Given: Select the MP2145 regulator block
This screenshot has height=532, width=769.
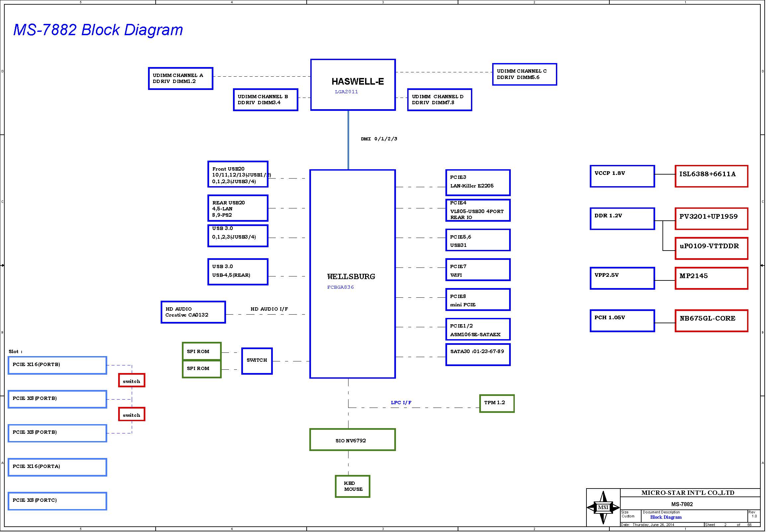Looking at the screenshot, I should tap(711, 278).
